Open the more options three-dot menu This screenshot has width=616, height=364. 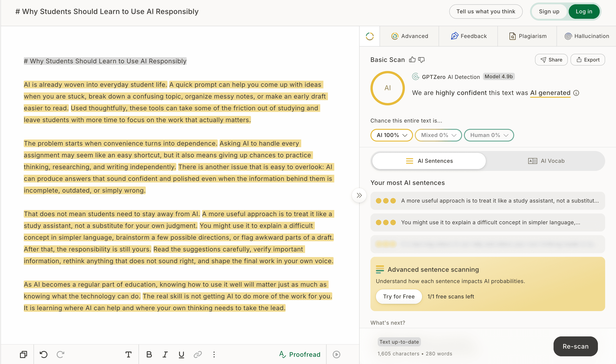(x=214, y=354)
